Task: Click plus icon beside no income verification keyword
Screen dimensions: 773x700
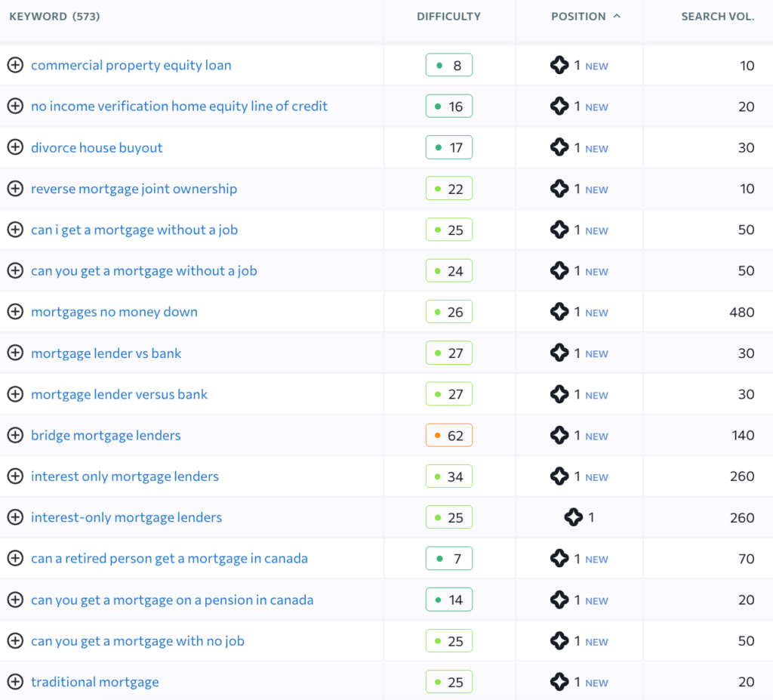Action: (x=15, y=106)
